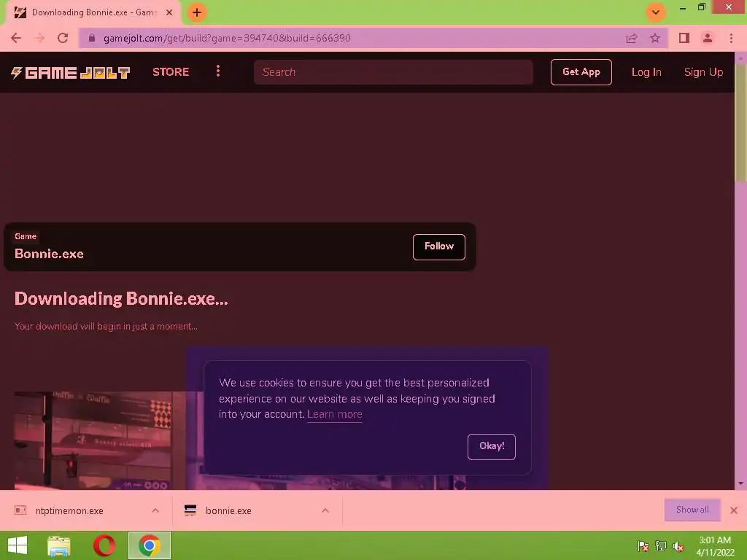747x560 pixels.
Task: Open the STORE section
Action: pyautogui.click(x=171, y=72)
